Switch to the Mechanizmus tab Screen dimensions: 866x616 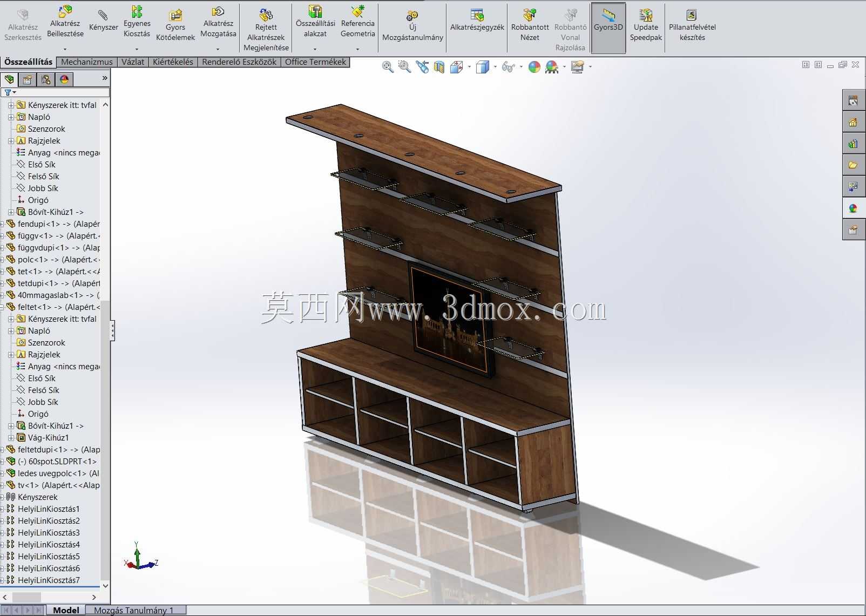click(x=87, y=62)
